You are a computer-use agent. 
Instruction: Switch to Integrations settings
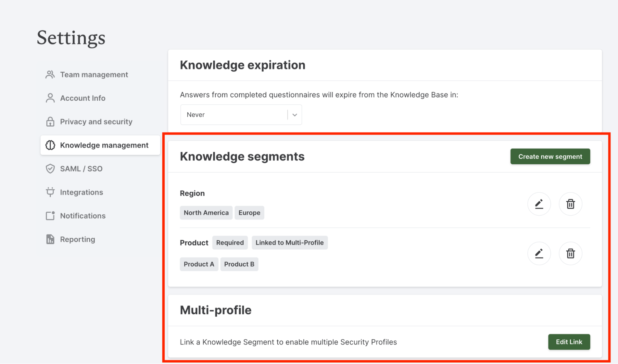[x=81, y=192]
